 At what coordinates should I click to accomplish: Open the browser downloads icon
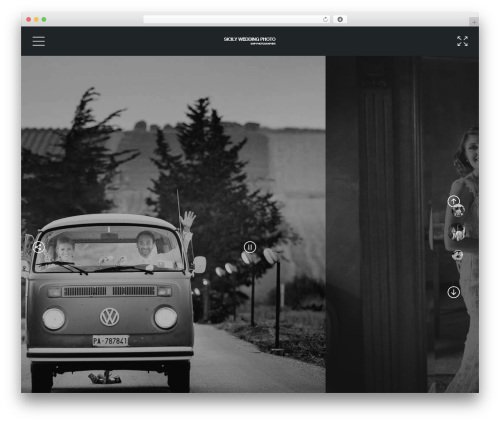tap(340, 20)
